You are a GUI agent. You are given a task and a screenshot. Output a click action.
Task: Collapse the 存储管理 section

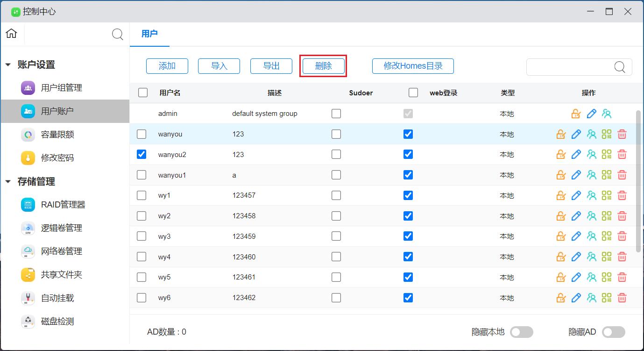click(x=8, y=182)
